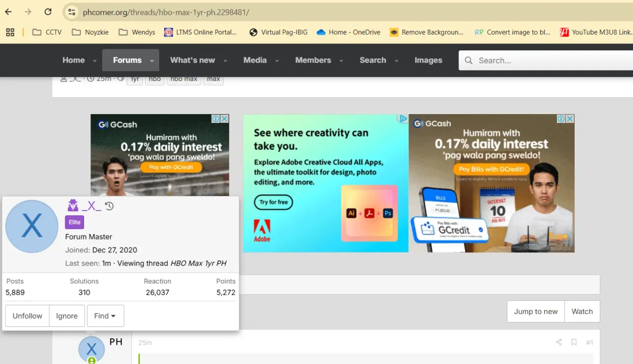Open LTMS Online Portal bookmark
Screen dimensions: 633x364
tap(200, 32)
